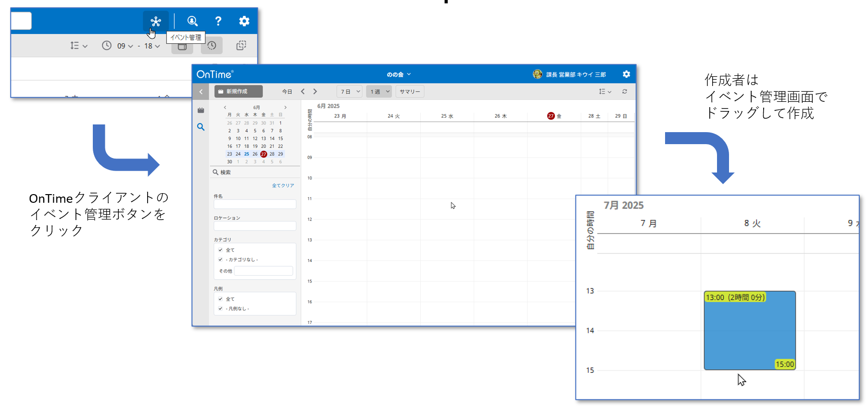Expand the のの会 dropdown in header
Image resolution: width=868 pixels, height=406 pixels.
click(x=399, y=74)
